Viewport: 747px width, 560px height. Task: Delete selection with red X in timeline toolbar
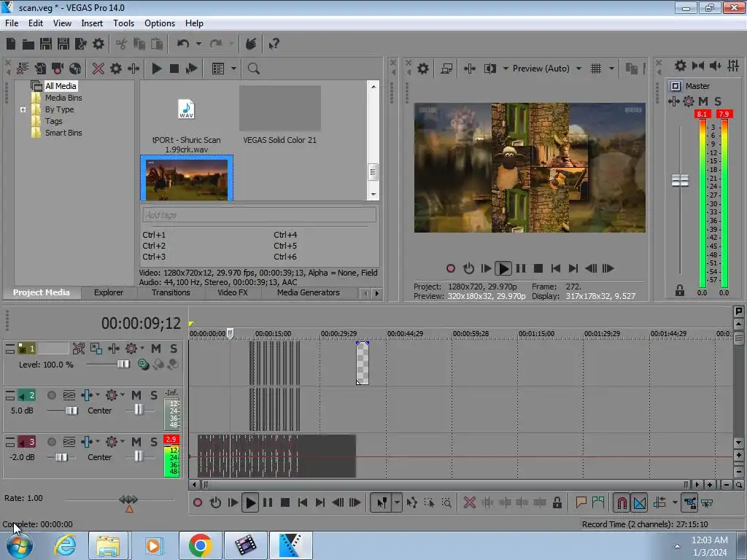point(469,502)
